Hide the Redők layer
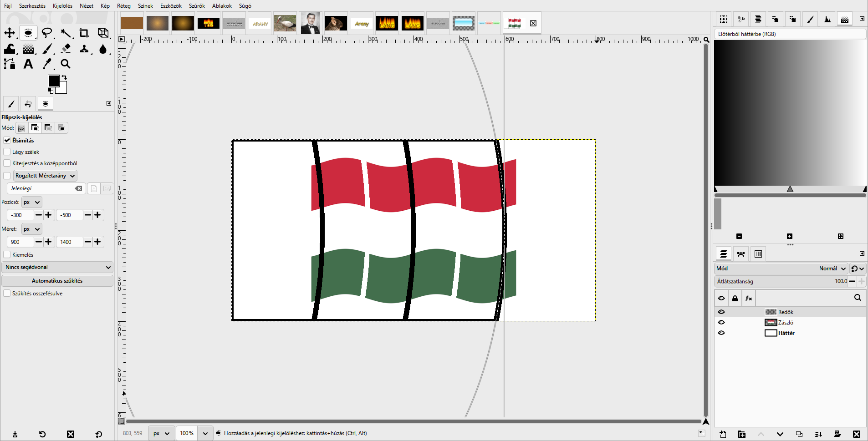 (721, 312)
